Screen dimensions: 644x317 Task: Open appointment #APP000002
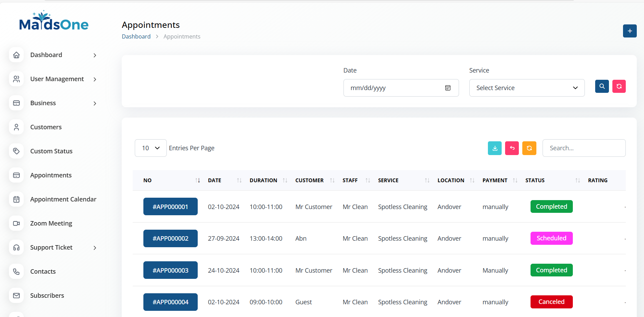[x=170, y=239]
